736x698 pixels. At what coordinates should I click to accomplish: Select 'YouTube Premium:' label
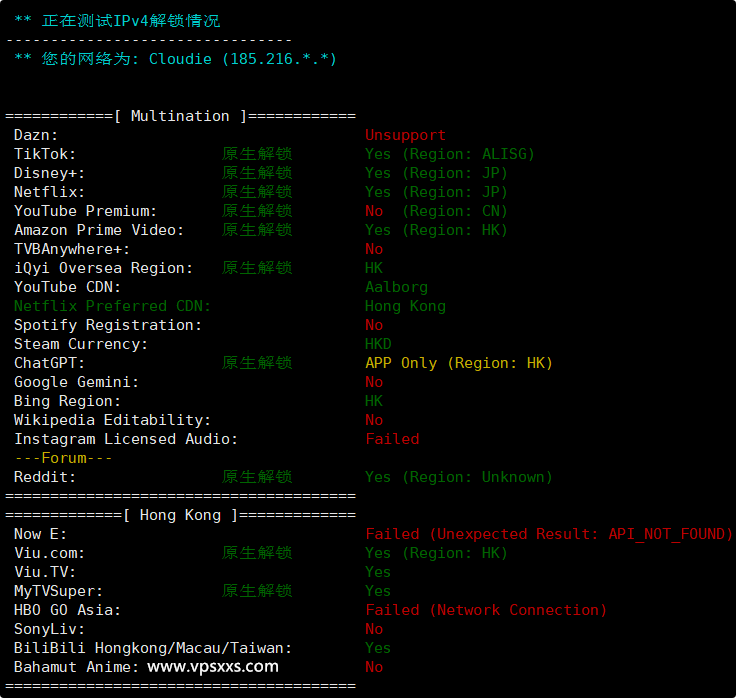coord(85,211)
